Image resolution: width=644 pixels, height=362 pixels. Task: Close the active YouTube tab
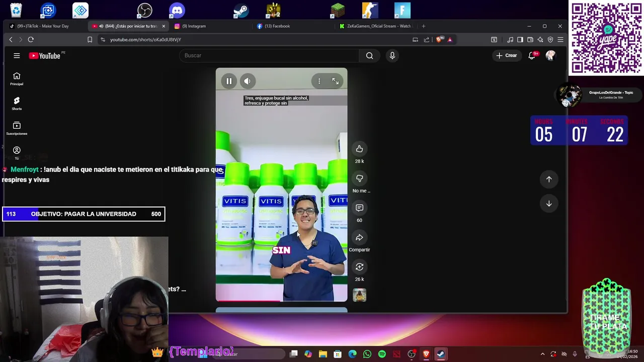[164, 26]
